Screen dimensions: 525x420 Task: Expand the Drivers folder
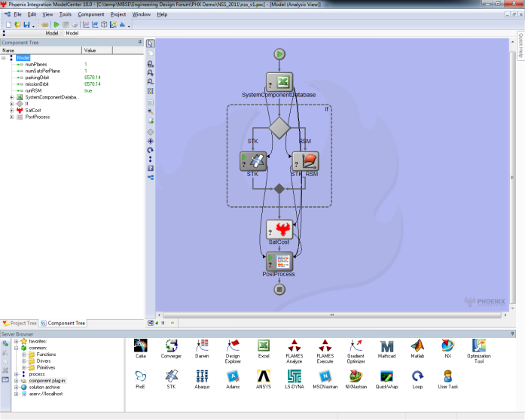pos(24,361)
